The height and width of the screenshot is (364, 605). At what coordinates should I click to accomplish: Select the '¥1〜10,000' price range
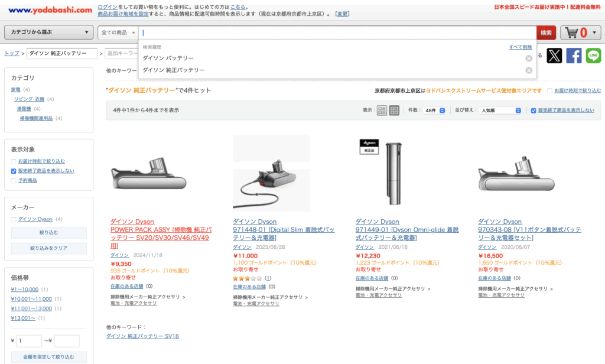click(25, 290)
